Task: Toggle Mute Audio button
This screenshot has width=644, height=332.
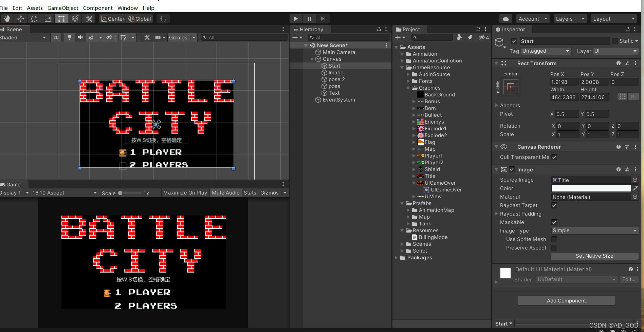Action: 226,193
